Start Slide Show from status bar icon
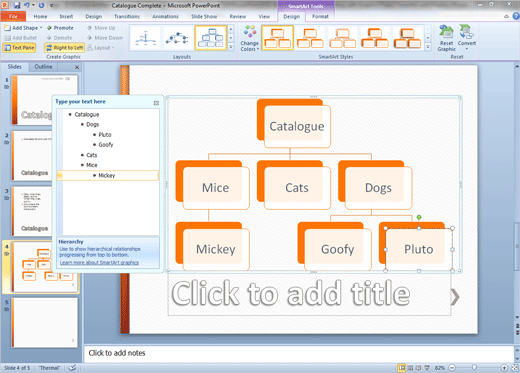Viewport: 520px width, 373px height. [x=427, y=368]
